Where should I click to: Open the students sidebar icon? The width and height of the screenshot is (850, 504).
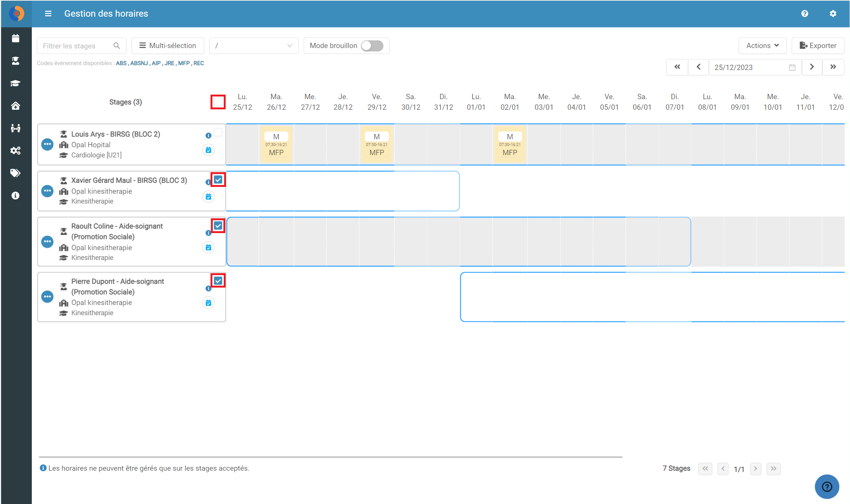(x=16, y=61)
